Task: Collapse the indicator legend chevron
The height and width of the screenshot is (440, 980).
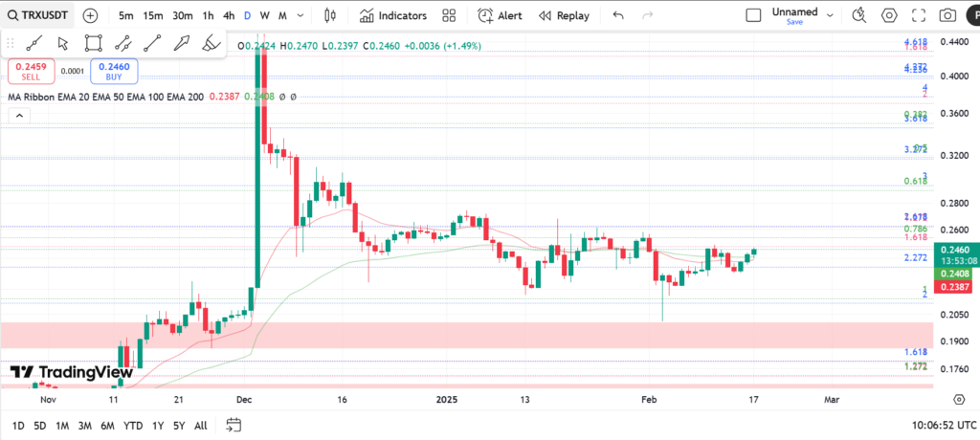Action: [x=17, y=115]
